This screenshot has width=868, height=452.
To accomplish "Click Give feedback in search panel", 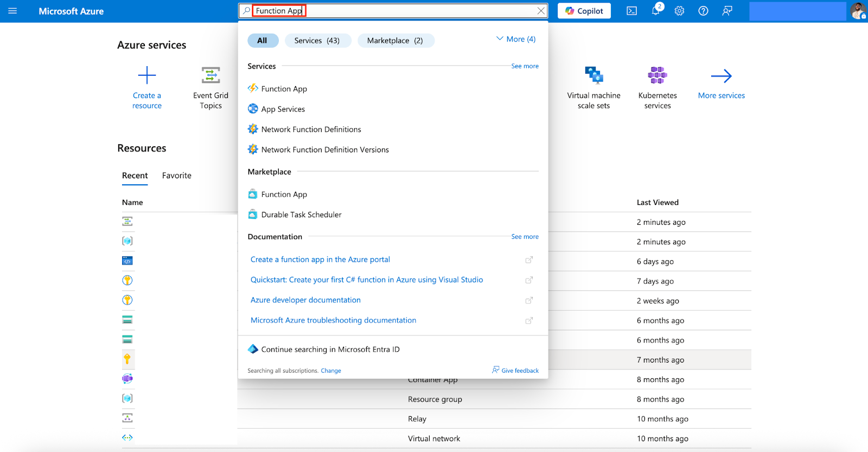I will pyautogui.click(x=515, y=370).
